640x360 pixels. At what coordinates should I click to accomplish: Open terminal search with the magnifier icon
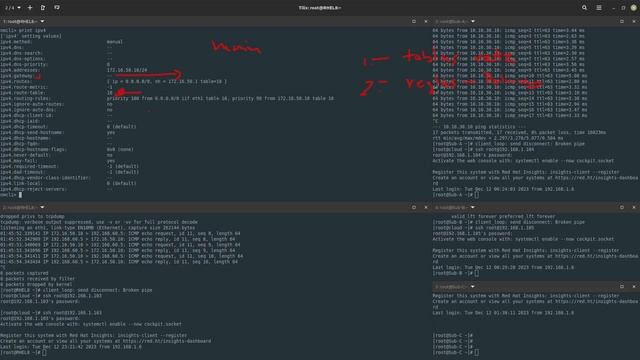(584, 8)
